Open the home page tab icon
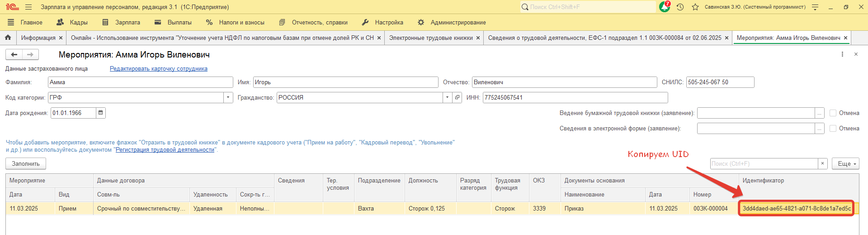Screen dimensions: 868x235 8,38
